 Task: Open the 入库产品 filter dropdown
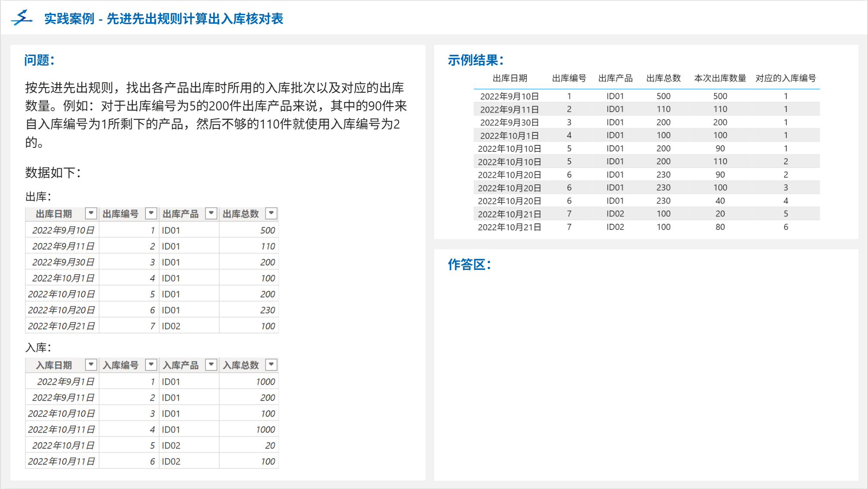pyautogui.click(x=211, y=364)
